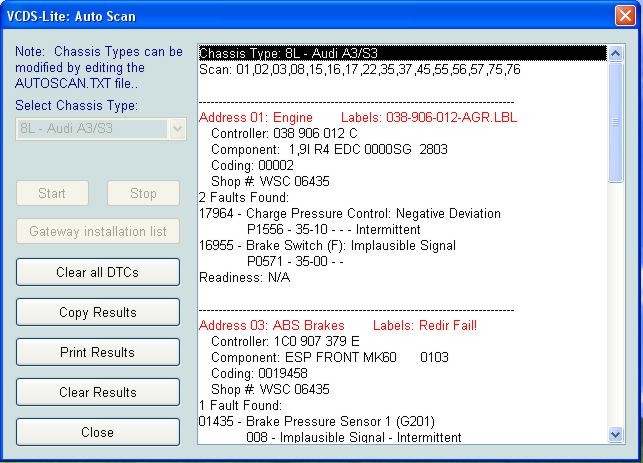
Task: Click '2 Faults Found:' line
Action: (244, 198)
